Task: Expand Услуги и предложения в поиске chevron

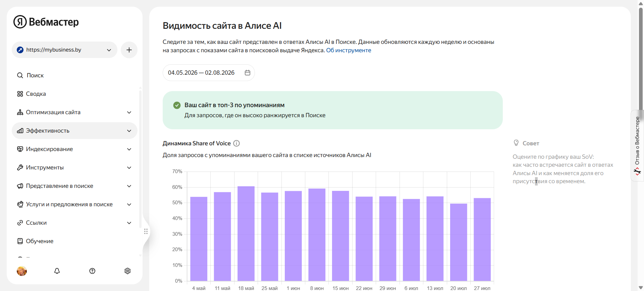Action: pos(129,204)
